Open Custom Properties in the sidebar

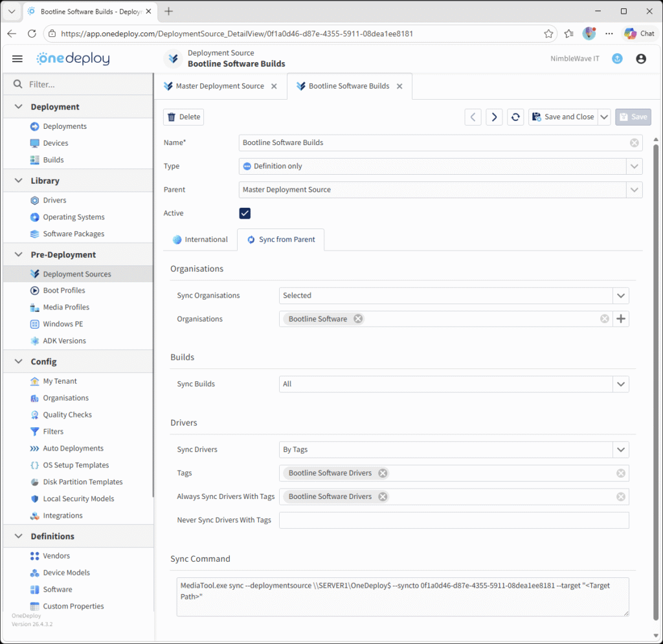[x=73, y=606]
